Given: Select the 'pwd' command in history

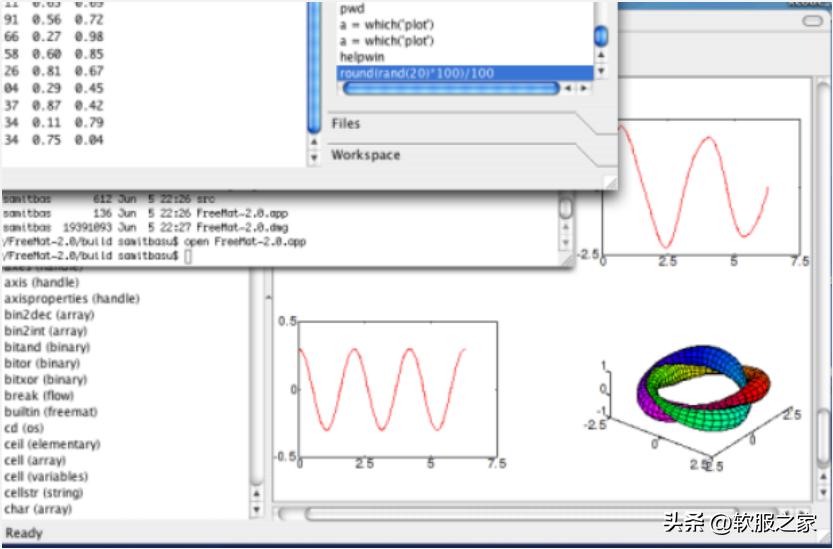Looking at the screenshot, I should click(351, 8).
